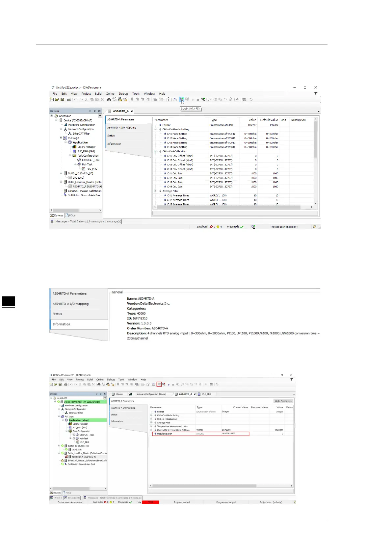Image resolution: width=392 pixels, height=554 pixels.
Task: Close the AS04RTD_A tab in Untitled22 window
Action: click(x=132, y=111)
